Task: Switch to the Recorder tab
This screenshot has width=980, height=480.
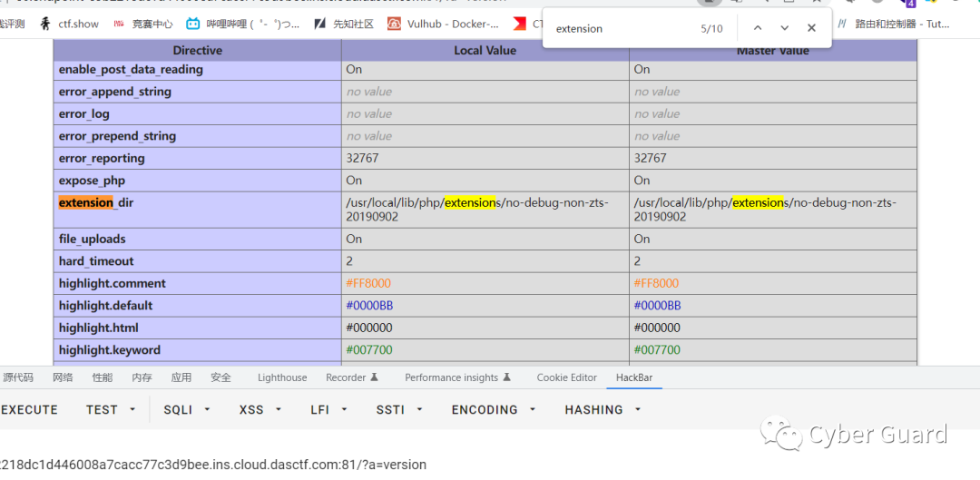Action: (352, 377)
